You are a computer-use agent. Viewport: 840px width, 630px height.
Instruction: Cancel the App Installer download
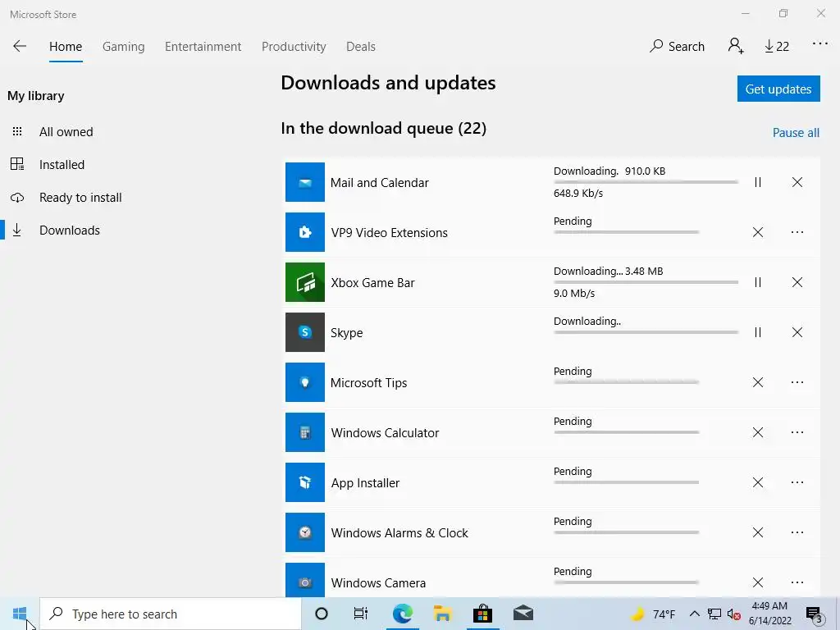(757, 482)
